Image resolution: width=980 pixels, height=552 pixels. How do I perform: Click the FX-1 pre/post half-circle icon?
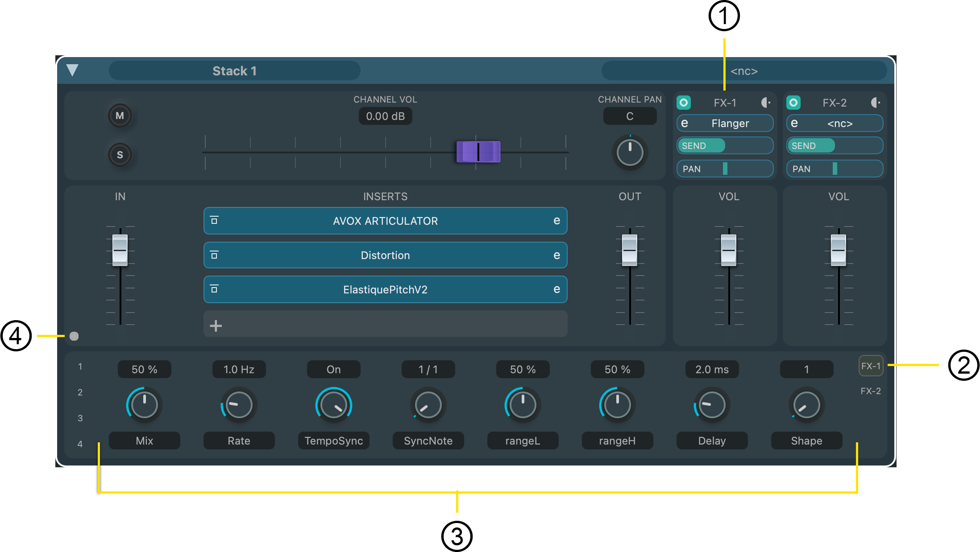point(766,103)
